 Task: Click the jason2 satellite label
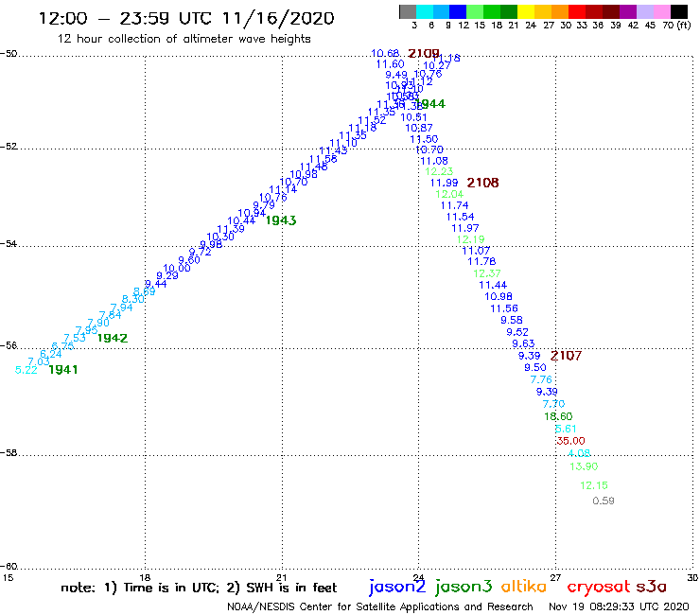[397, 587]
